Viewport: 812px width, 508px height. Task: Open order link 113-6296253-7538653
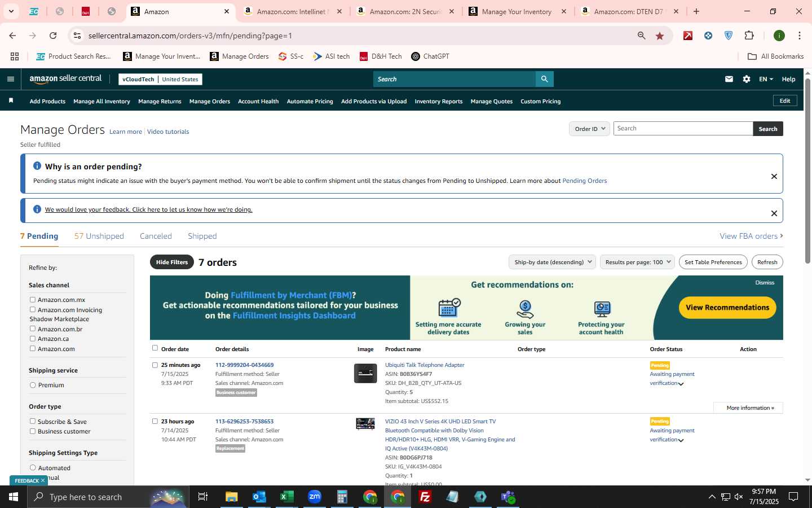click(x=244, y=422)
